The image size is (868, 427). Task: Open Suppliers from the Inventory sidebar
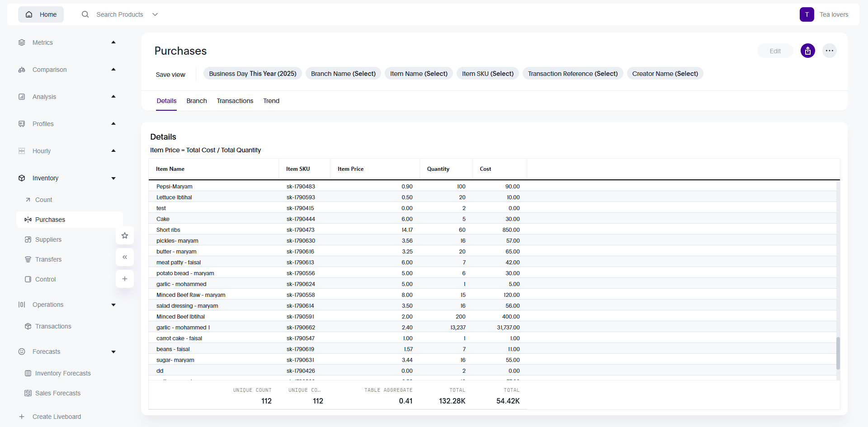(48, 239)
